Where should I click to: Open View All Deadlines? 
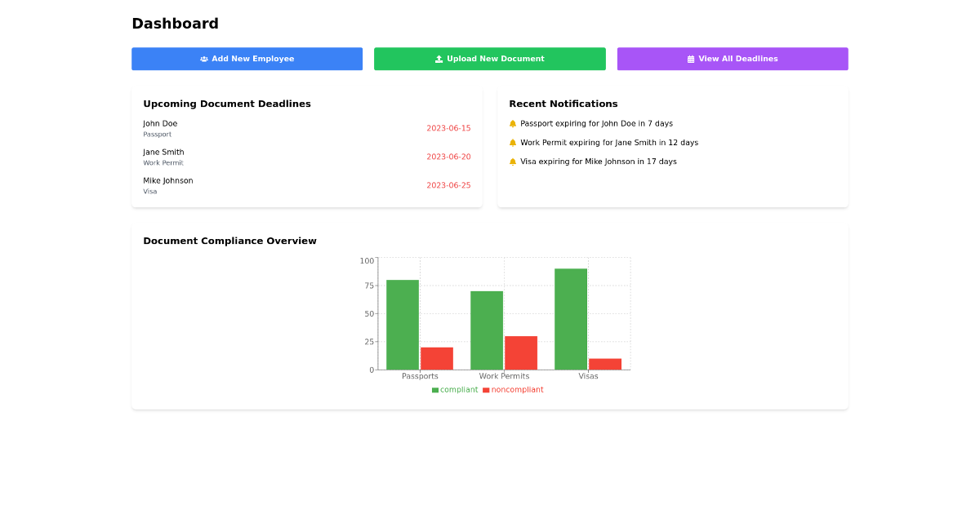(732, 59)
